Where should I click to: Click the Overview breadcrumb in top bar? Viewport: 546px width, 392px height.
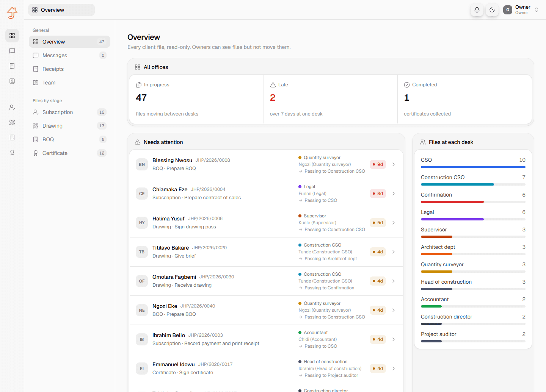pos(61,10)
